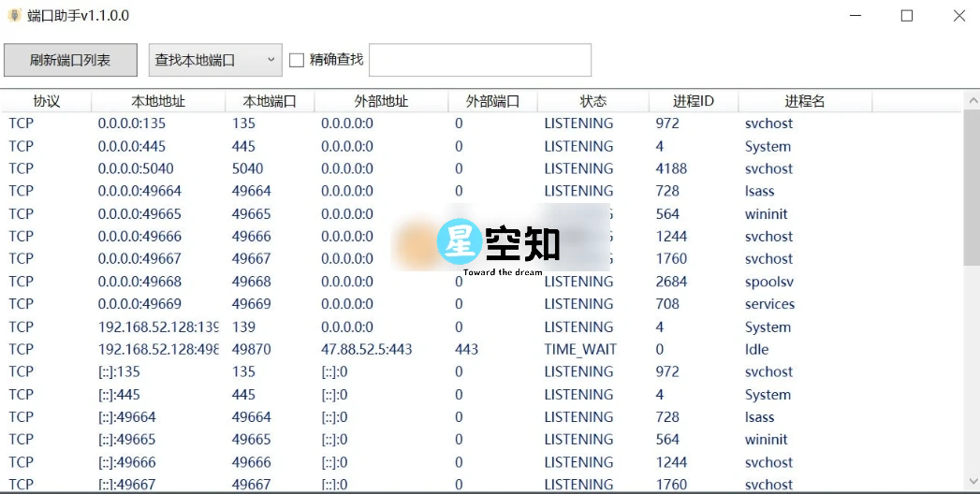
Task: Focus the search text input field
Action: [480, 60]
